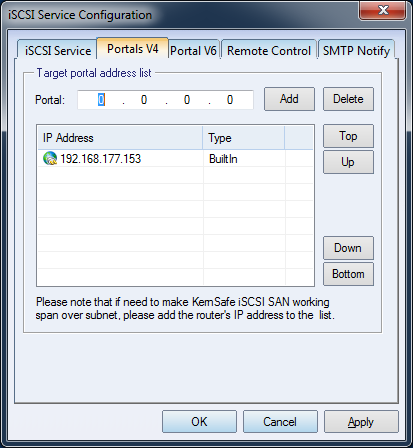Open the SMTP Notify tab

[356, 51]
